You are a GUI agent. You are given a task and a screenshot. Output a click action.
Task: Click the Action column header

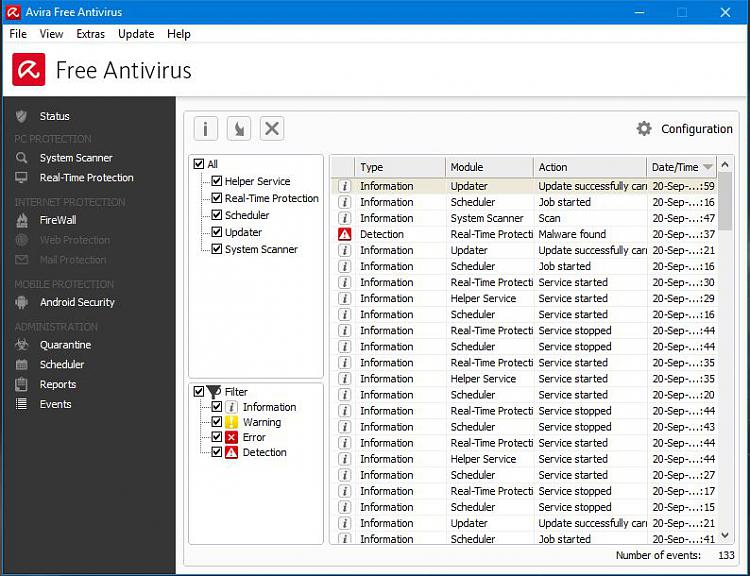pos(590,167)
